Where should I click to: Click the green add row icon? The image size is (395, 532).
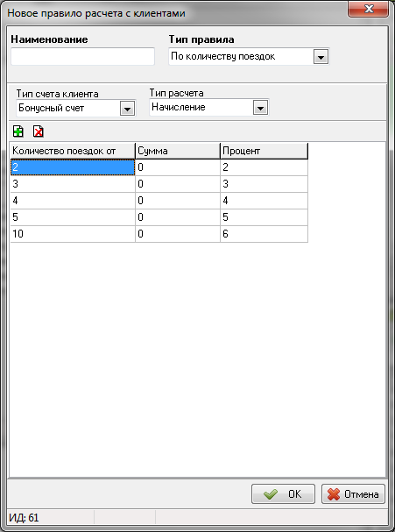(18, 131)
